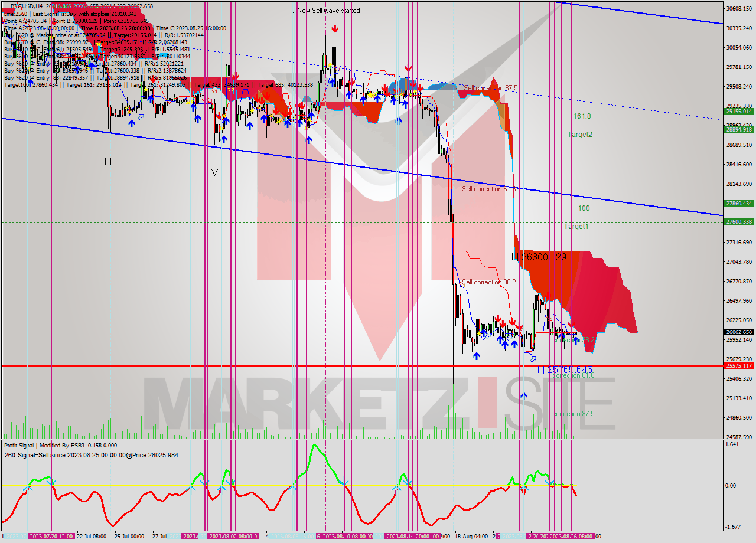
Task: Select the 2023.08.26 08:00 time marker
Action: pos(571,537)
